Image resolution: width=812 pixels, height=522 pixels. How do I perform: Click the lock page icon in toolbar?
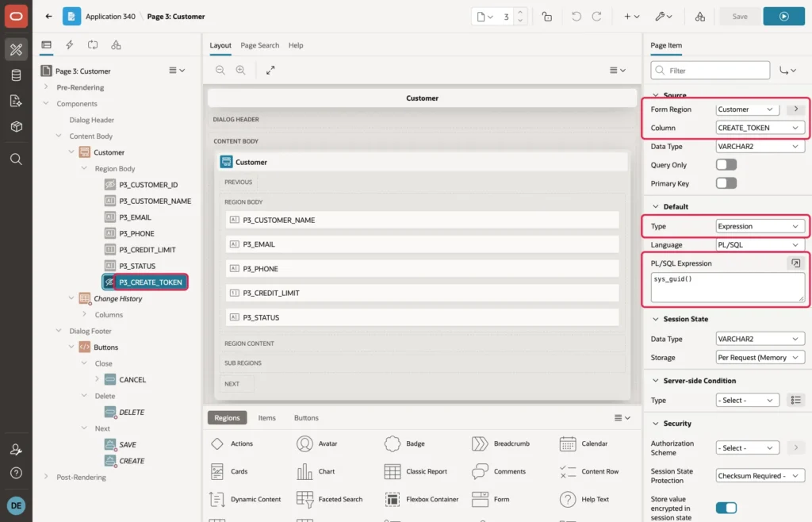pyautogui.click(x=547, y=17)
